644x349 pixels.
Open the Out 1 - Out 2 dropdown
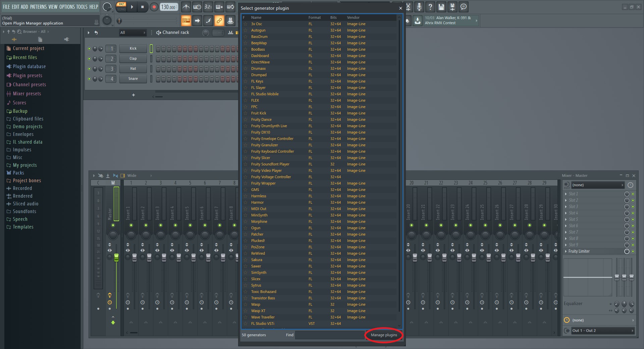[x=602, y=331]
